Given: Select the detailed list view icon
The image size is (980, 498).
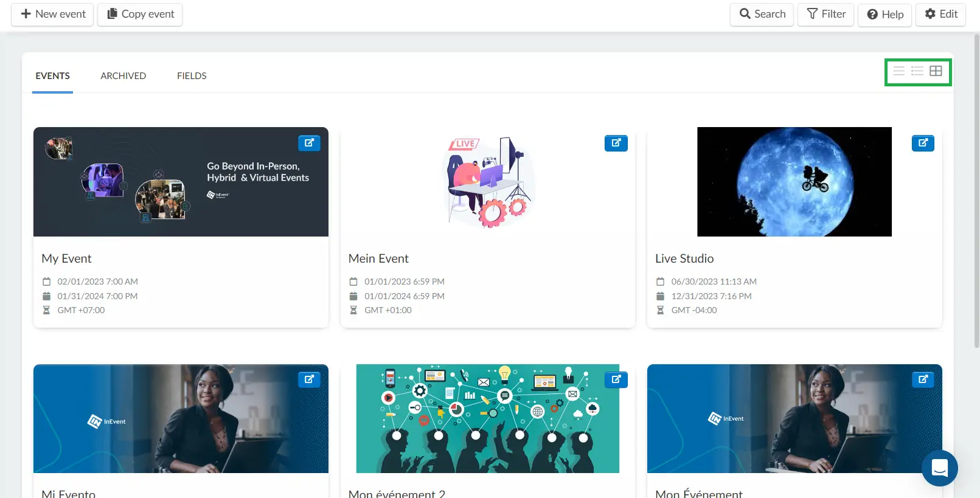Looking at the screenshot, I should coord(917,71).
